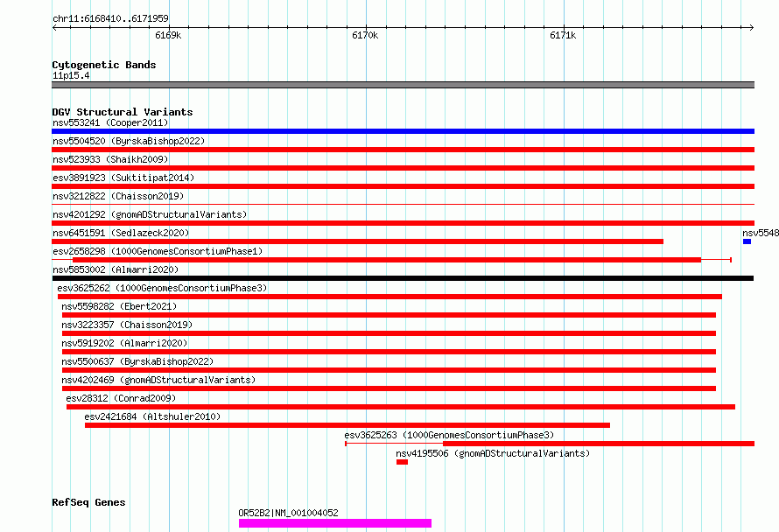This screenshot has width=779, height=532.
Task: Click the left arrow on the ruler
Action: (54, 28)
